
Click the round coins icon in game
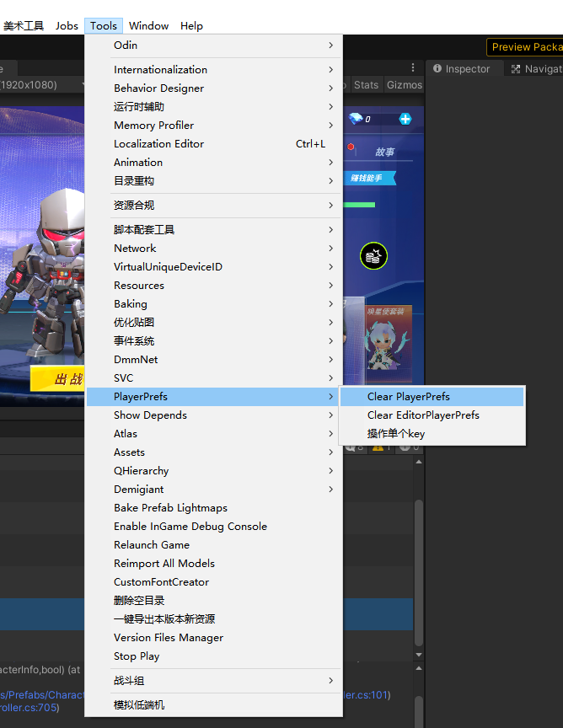(373, 256)
